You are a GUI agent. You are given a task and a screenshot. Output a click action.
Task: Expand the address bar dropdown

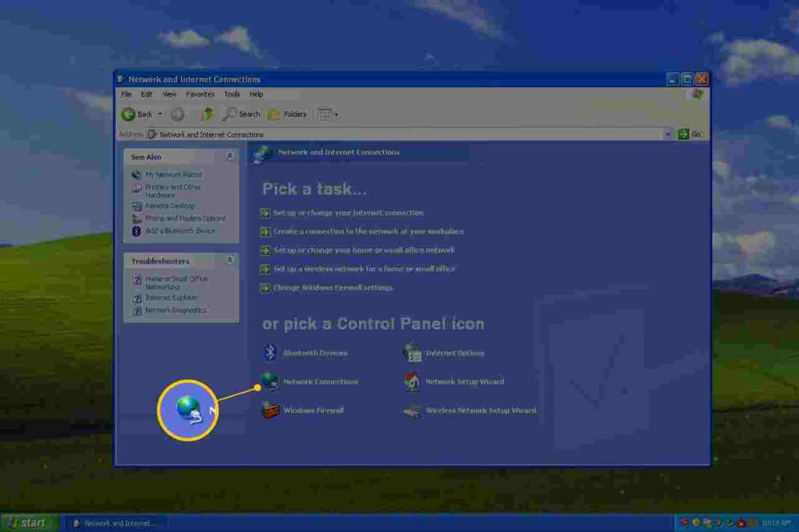[x=667, y=134]
